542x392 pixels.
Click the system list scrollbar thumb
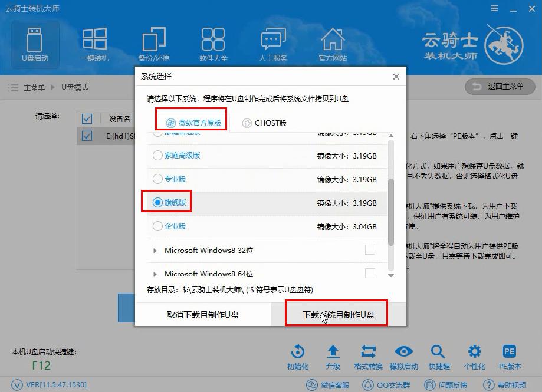coord(391,212)
